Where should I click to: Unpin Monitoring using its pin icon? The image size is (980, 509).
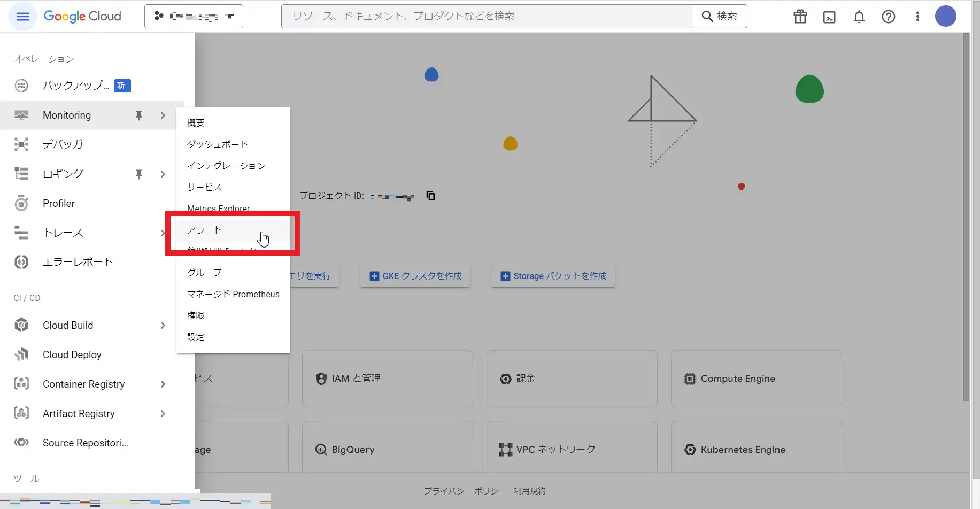139,115
